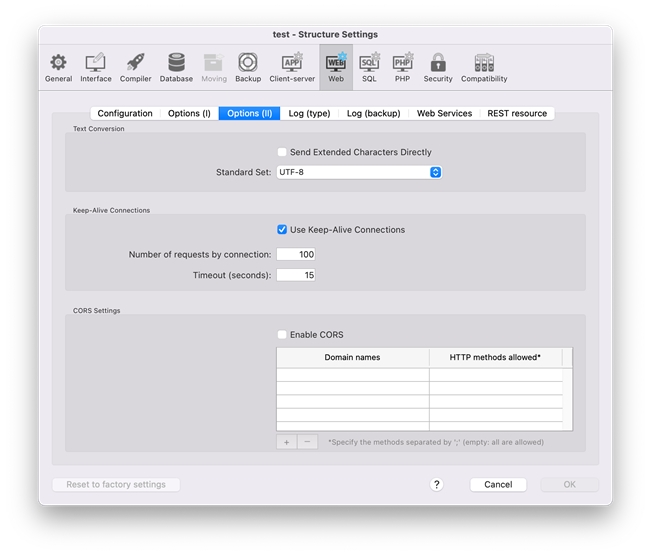Switch to the Configuration tab
650x555 pixels.
pos(125,114)
